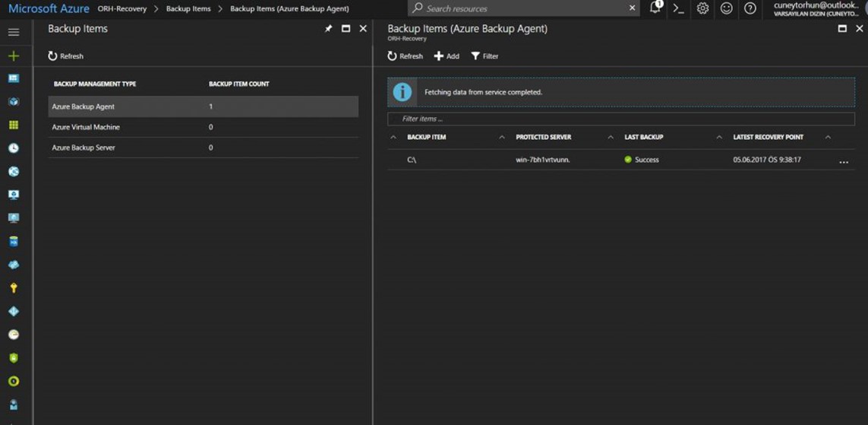Open the green grid All resources icon
Screen dimensions: 868x425
coord(14,125)
